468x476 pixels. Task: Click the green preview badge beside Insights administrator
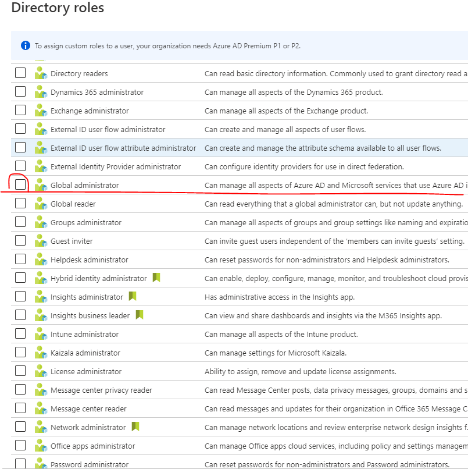coord(133,297)
